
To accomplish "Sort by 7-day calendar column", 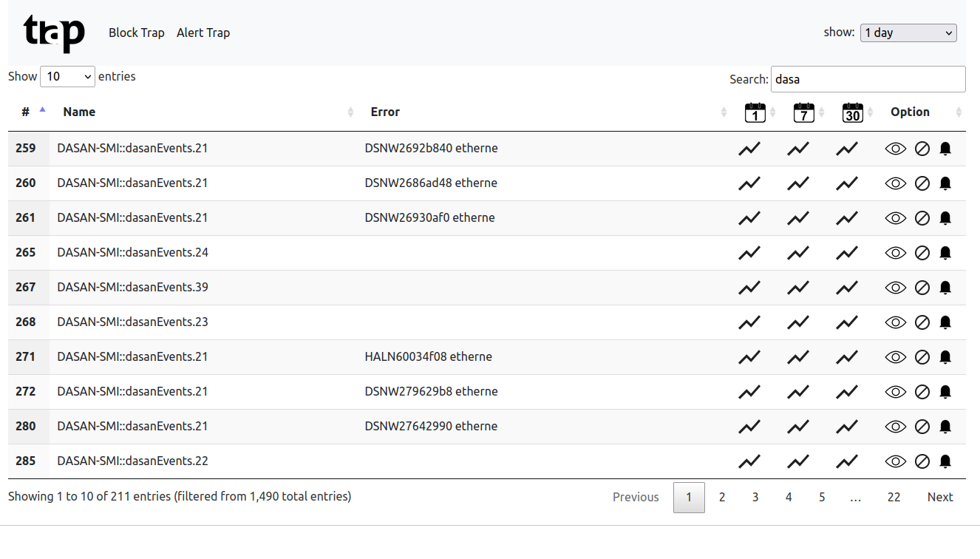I will pyautogui.click(x=803, y=112).
